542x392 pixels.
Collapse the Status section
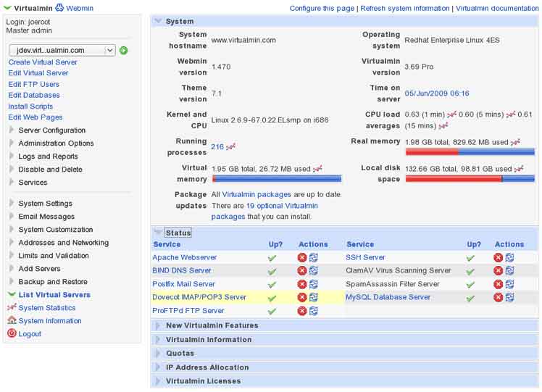178,233
